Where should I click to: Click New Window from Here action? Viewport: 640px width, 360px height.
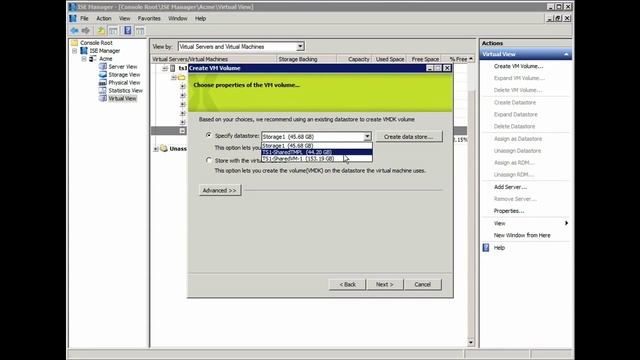(x=522, y=235)
